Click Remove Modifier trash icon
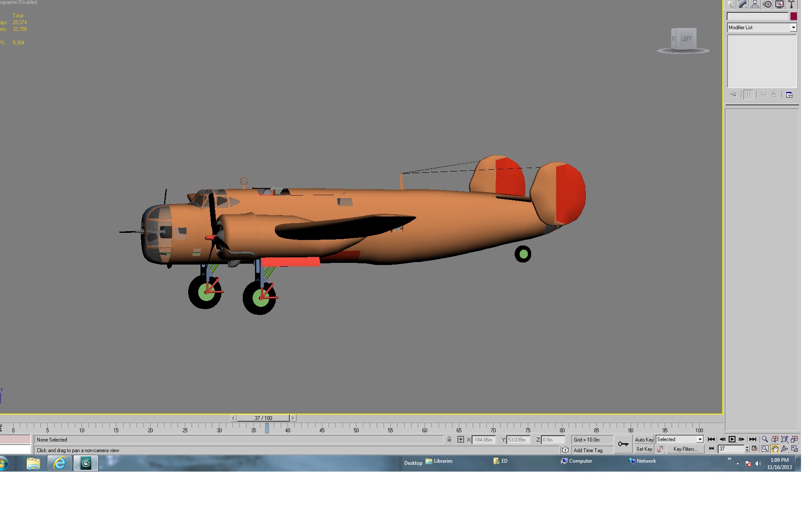 click(x=774, y=95)
